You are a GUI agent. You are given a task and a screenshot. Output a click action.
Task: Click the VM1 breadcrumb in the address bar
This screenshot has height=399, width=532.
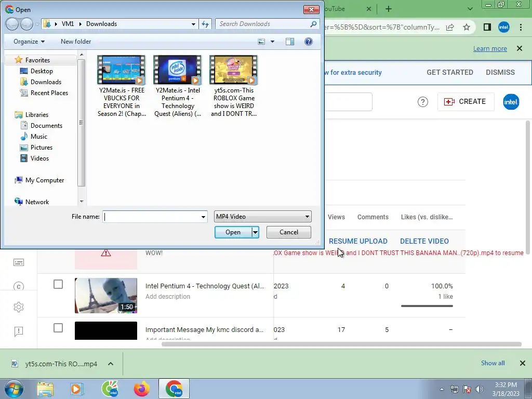pyautogui.click(x=68, y=24)
